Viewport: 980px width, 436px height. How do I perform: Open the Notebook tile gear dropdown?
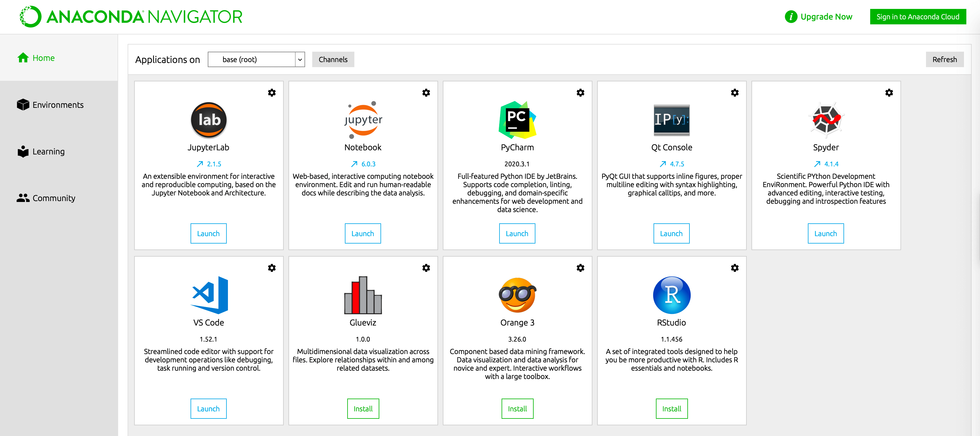click(x=426, y=93)
